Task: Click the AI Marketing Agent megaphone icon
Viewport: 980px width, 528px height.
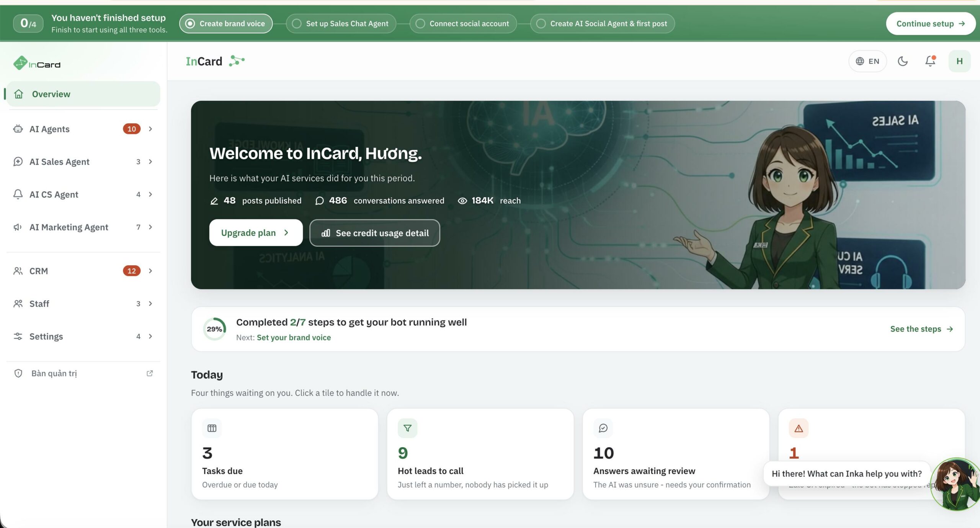Action: point(18,227)
